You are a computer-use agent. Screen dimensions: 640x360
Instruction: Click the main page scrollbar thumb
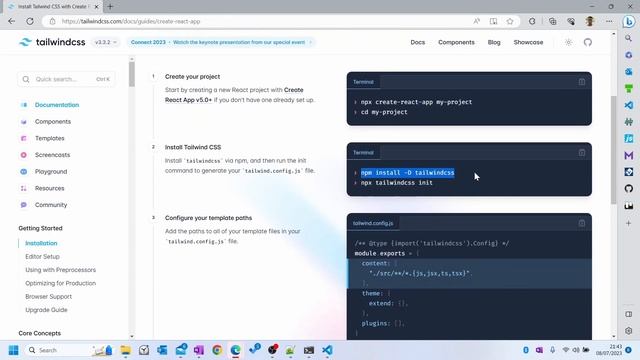coord(613,150)
